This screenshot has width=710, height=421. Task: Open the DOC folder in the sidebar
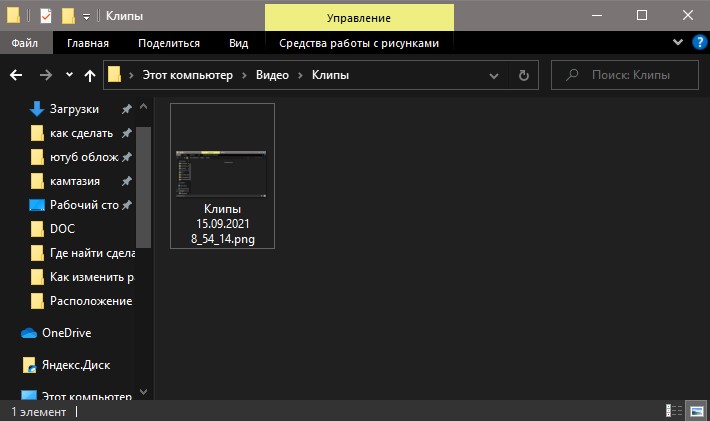(x=62, y=229)
